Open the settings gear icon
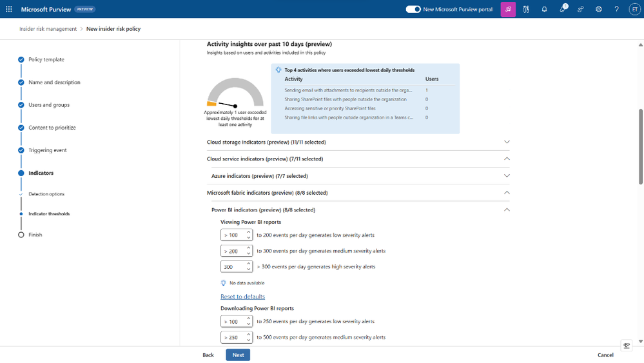The image size is (644, 363). click(598, 9)
